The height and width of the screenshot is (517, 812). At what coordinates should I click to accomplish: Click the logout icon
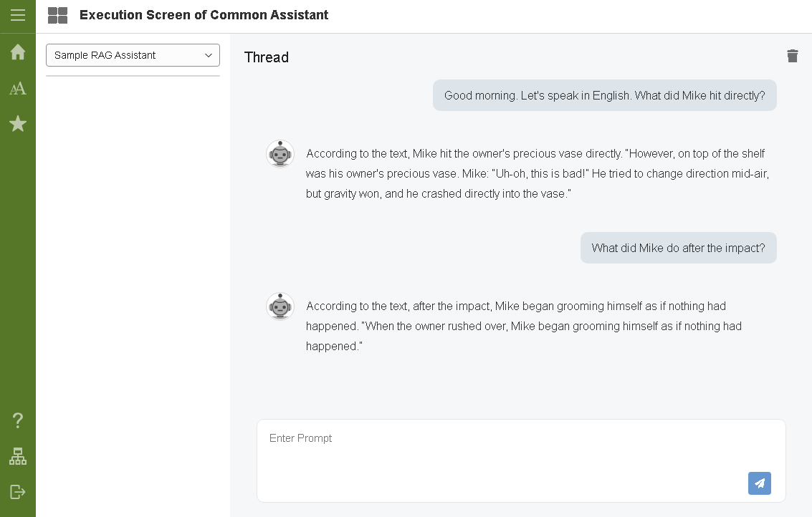pos(18,492)
